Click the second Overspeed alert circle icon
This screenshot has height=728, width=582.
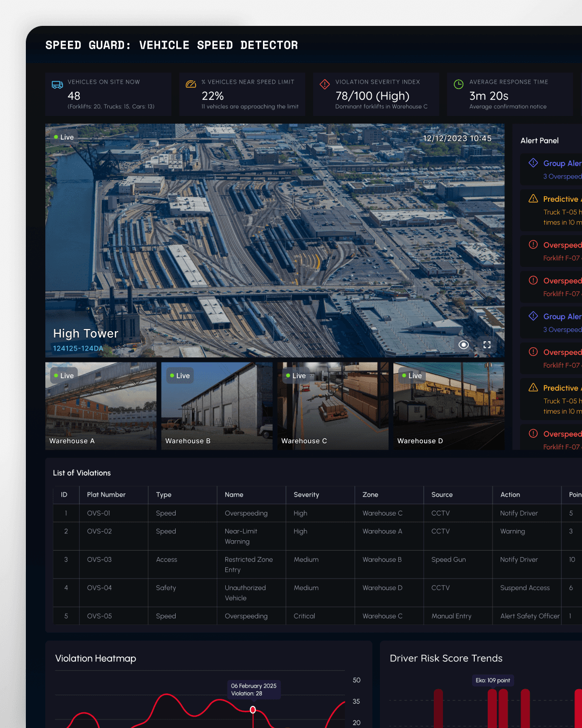point(533,280)
